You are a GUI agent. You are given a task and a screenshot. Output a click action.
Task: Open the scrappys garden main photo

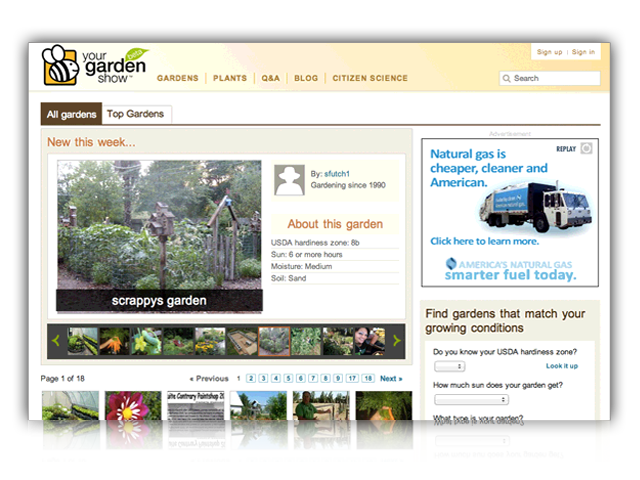click(x=159, y=236)
